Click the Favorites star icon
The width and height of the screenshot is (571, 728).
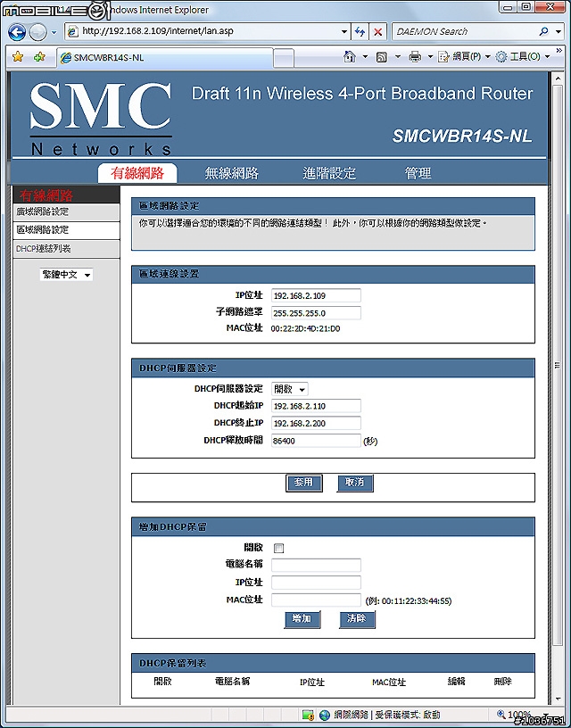pos(18,57)
